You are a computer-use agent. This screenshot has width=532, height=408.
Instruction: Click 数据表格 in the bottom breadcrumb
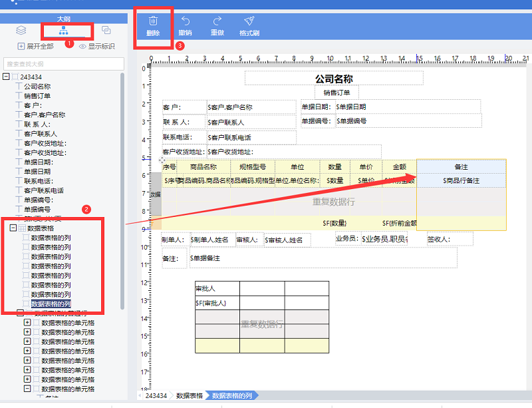coord(190,395)
